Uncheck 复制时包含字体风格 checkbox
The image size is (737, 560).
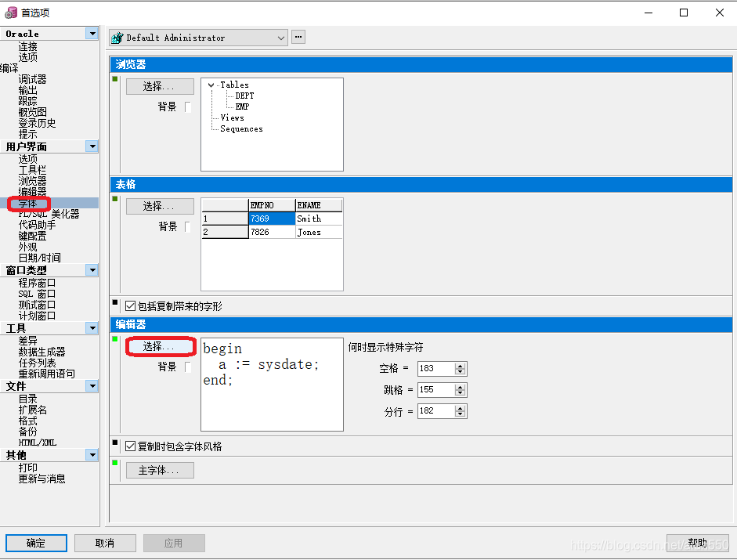pos(131,446)
